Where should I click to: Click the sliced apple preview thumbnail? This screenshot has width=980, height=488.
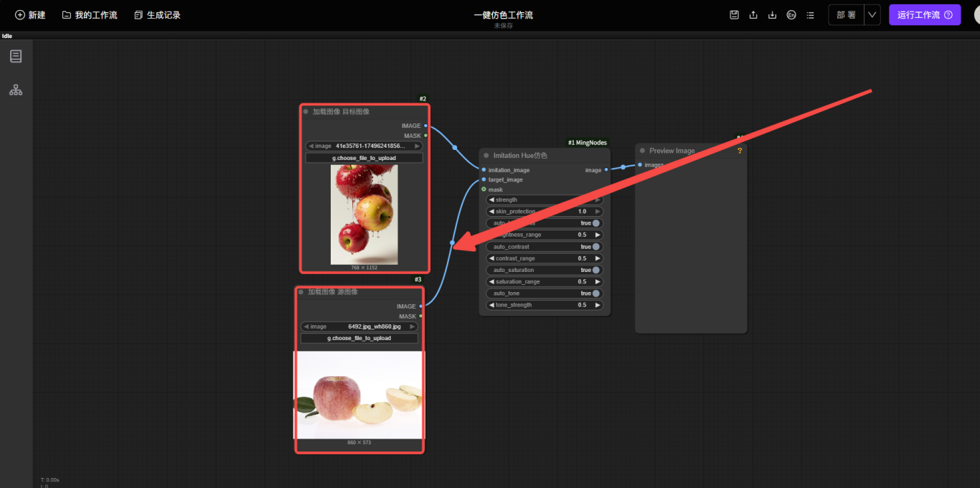[x=359, y=395]
